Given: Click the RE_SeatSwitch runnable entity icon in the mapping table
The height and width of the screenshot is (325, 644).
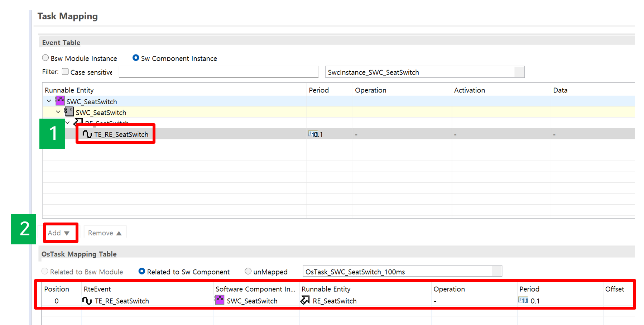Looking at the screenshot, I should (x=305, y=300).
